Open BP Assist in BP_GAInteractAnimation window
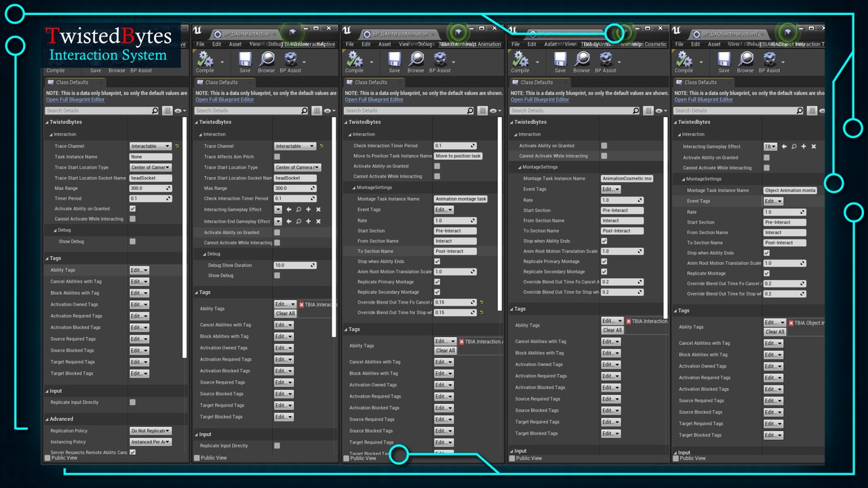Viewport: 868px width, 488px height. pos(439,62)
